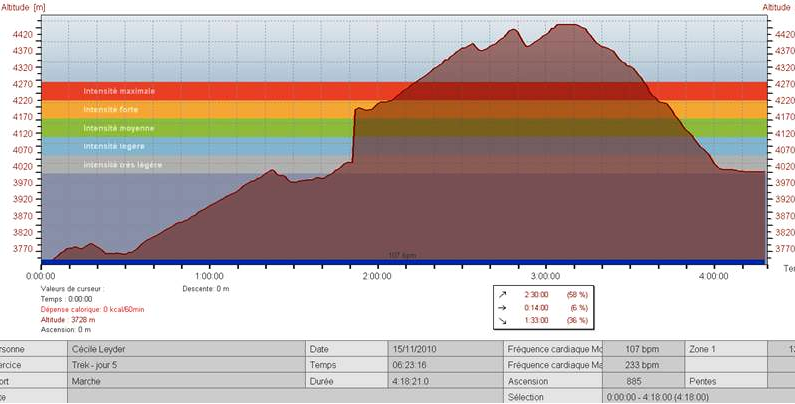The image size is (795, 404).
Task: Click the 4:00:00 mark on the time axis
Action: [x=713, y=275]
